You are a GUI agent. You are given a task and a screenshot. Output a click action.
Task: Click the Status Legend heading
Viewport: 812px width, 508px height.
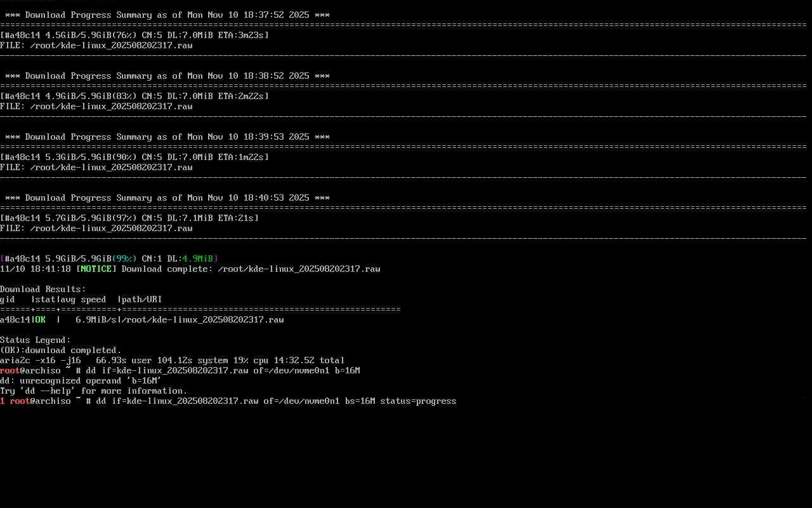pyautogui.click(x=35, y=340)
